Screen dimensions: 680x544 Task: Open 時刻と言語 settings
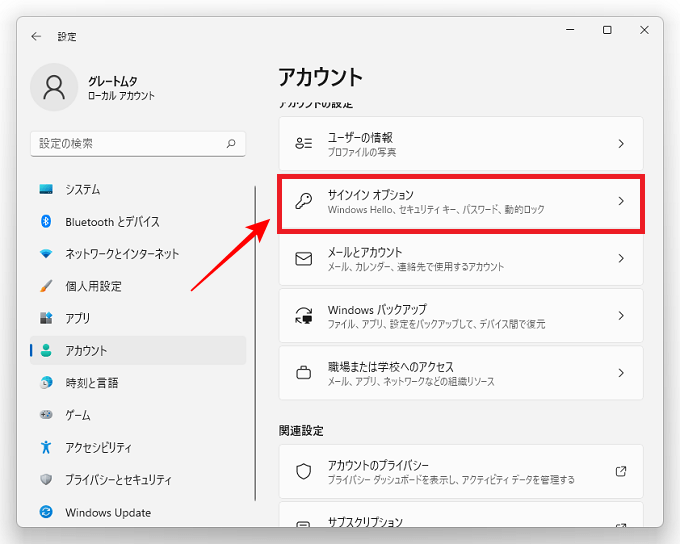coord(138,382)
